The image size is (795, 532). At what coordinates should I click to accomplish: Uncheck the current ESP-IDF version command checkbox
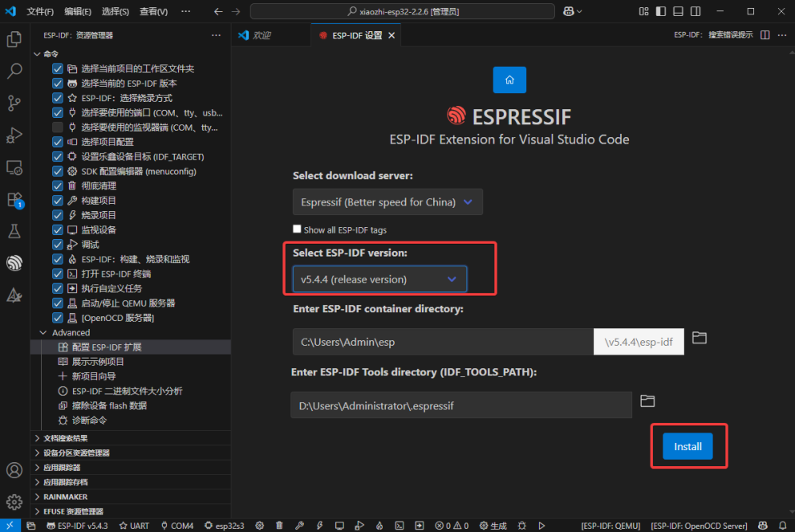pyautogui.click(x=58, y=83)
